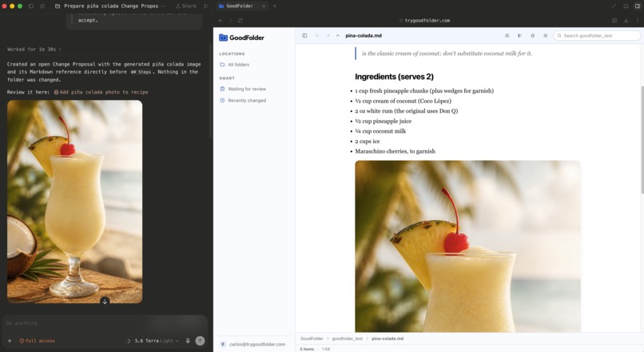Open All folders in sidebar
This screenshot has width=644, height=352.
click(235, 65)
